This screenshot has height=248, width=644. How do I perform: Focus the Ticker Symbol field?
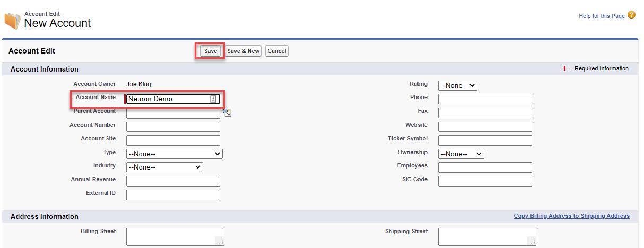tap(485, 140)
